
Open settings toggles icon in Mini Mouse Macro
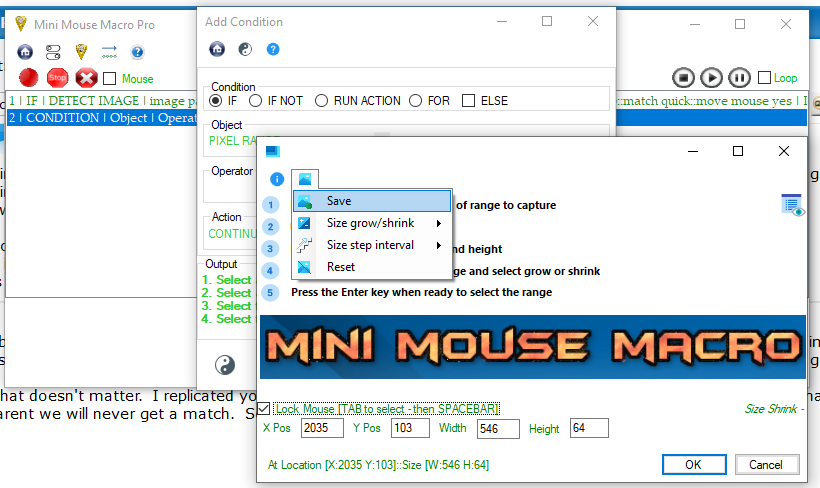53,52
